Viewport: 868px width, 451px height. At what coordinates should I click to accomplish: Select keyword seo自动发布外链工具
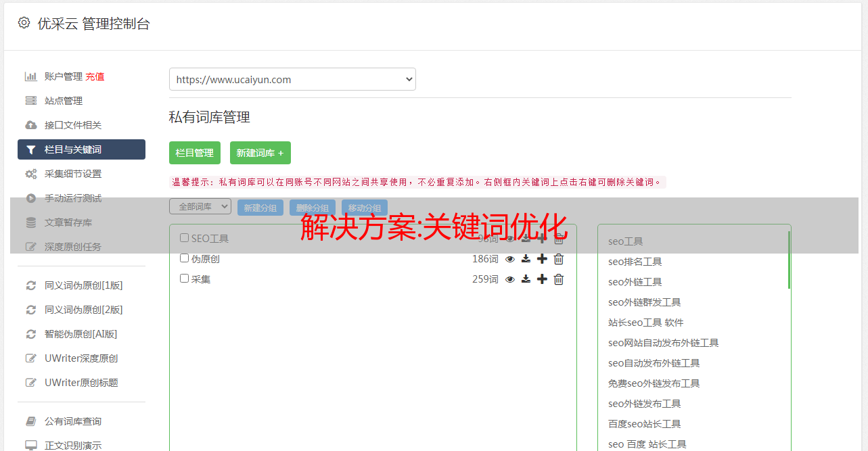coord(654,363)
